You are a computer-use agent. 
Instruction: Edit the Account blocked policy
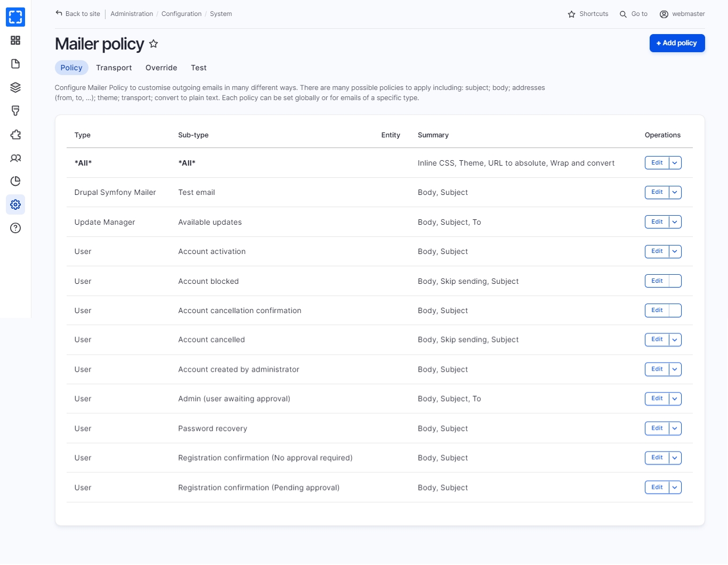click(x=657, y=281)
